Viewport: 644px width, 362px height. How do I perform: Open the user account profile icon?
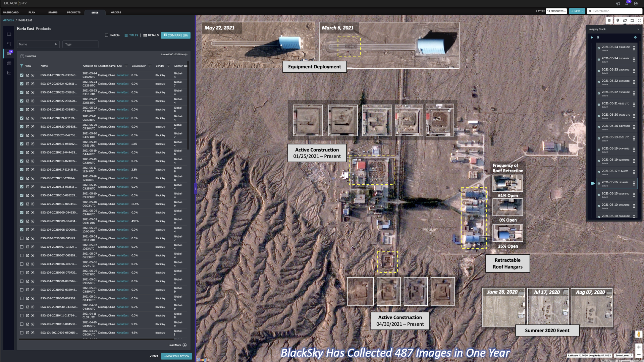click(636, 3)
